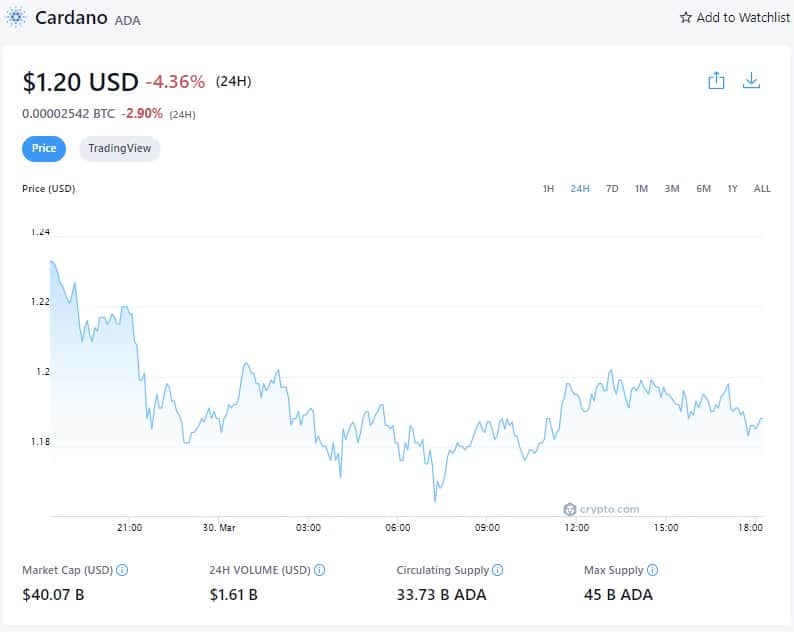This screenshot has height=632, width=794.
Task: Click the 30. Mar date axis label
Action: [219, 528]
